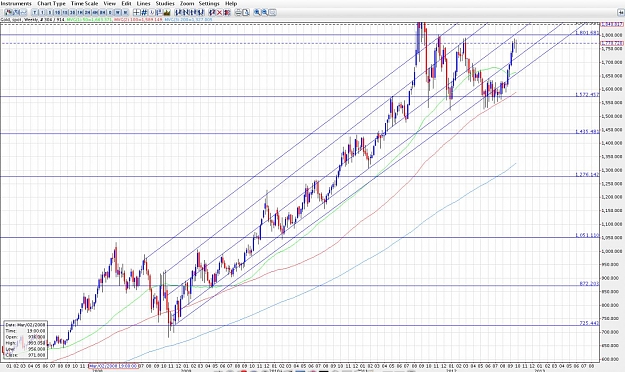Viewport: 625px width, 372px height.
Task: Click the 872.203 horizontal line label
Action: 589,283
